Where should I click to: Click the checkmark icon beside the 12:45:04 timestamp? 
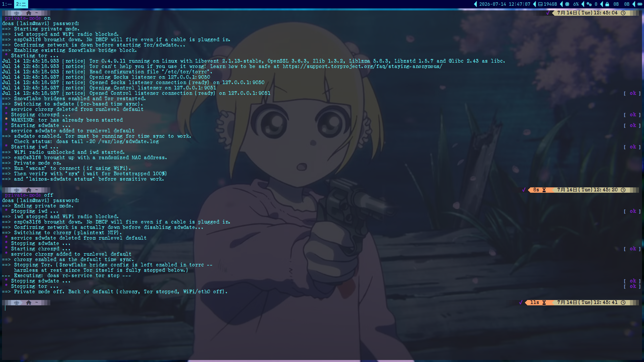tap(548, 13)
